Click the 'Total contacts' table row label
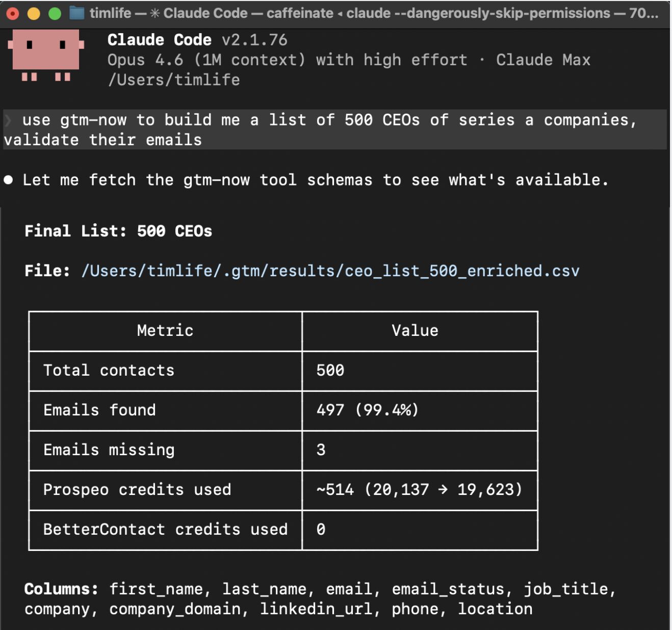The height and width of the screenshot is (630, 672). click(x=109, y=371)
